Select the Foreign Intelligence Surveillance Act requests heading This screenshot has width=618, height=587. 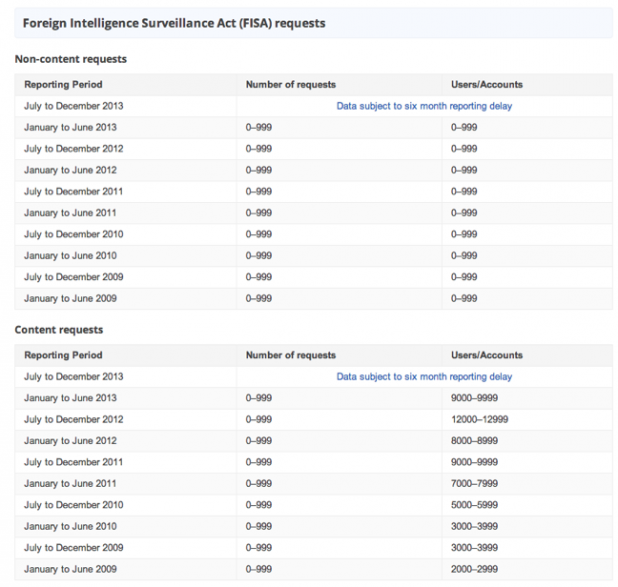click(174, 23)
